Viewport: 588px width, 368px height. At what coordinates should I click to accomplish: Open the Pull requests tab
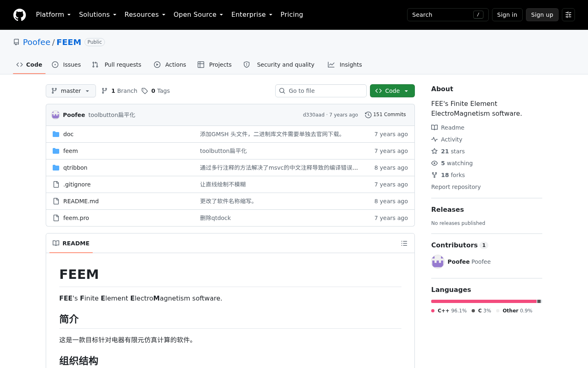tap(117, 65)
